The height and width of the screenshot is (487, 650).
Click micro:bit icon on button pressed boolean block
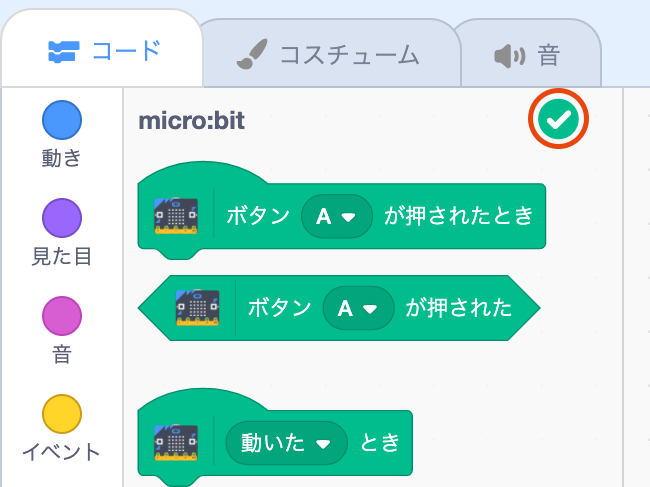tap(196, 307)
